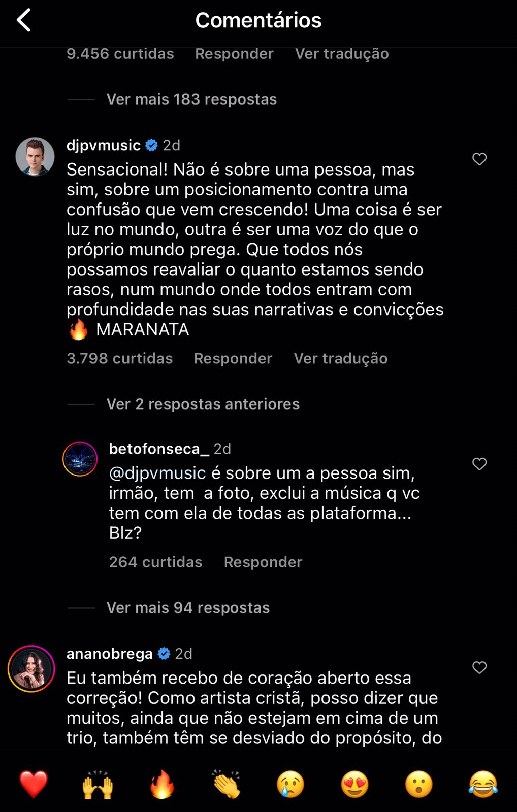Translate djpvmusic's comment with Ver tradução
The width and height of the screenshot is (517, 812).
coord(341,358)
